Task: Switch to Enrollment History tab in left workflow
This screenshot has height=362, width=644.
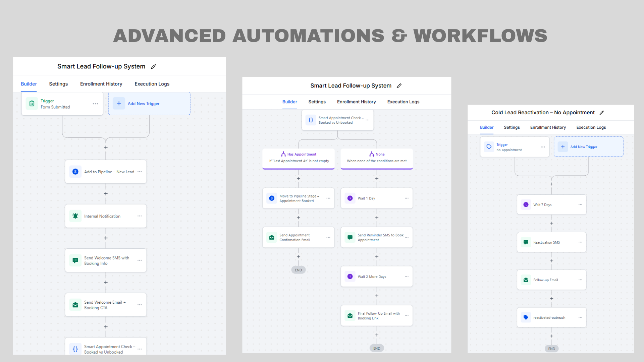Action: 101,84
